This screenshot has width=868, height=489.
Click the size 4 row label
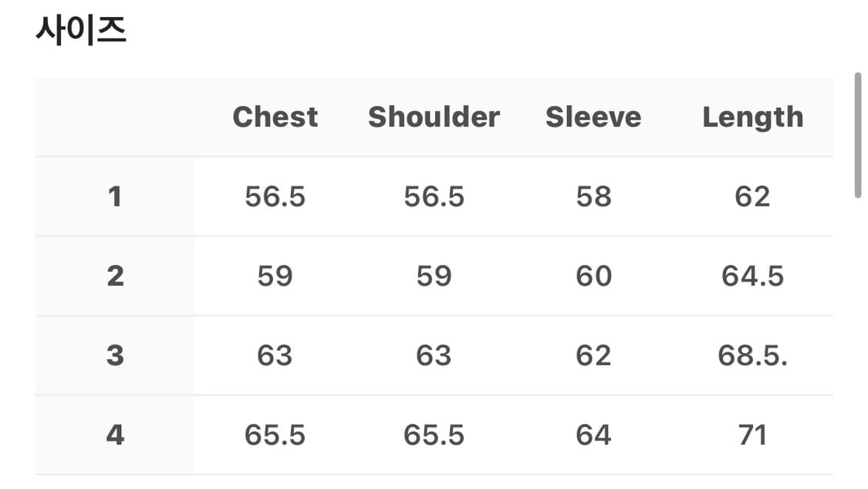[x=115, y=436]
